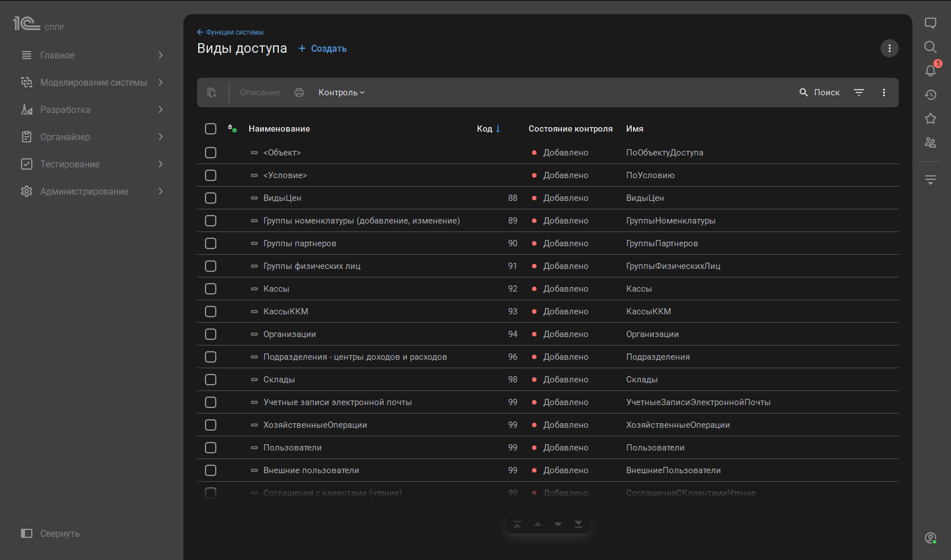Select all rows with the header checkbox
Image resolution: width=951 pixels, height=560 pixels.
[x=211, y=129]
